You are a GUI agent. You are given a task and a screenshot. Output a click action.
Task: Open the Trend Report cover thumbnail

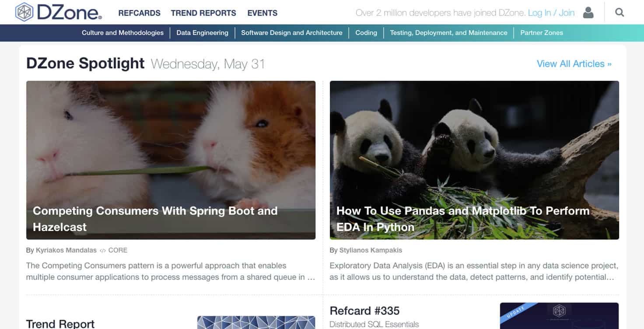tap(256, 322)
